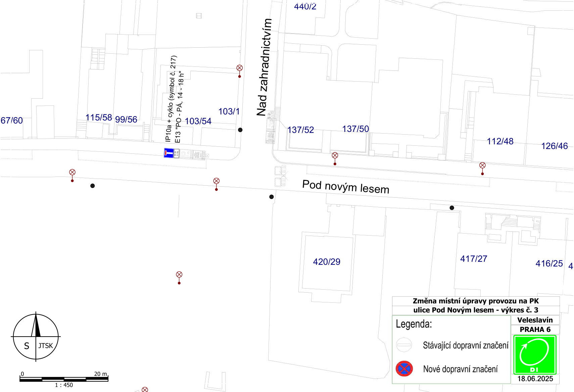Screen dimensions: 574x392
Task: Select the lamp symbol below parcel 112/48
Action: (482, 168)
